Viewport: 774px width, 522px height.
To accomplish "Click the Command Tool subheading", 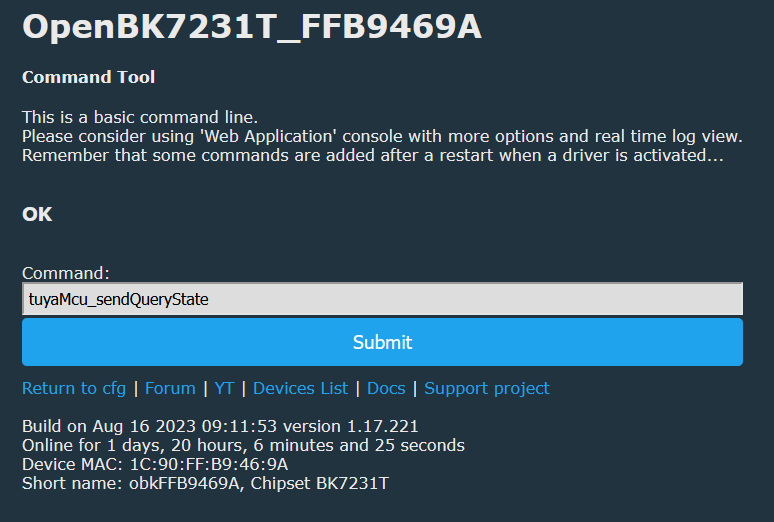I will tap(88, 77).
